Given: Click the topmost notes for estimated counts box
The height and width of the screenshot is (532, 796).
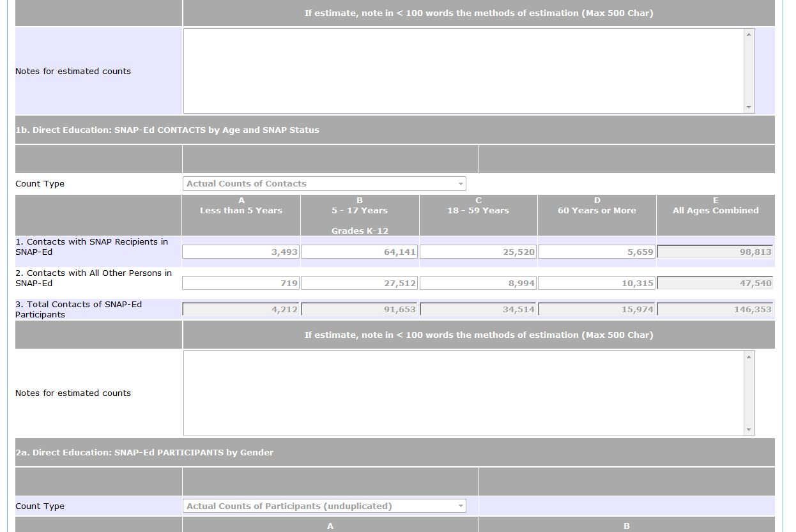Looking at the screenshot, I should click(464, 71).
